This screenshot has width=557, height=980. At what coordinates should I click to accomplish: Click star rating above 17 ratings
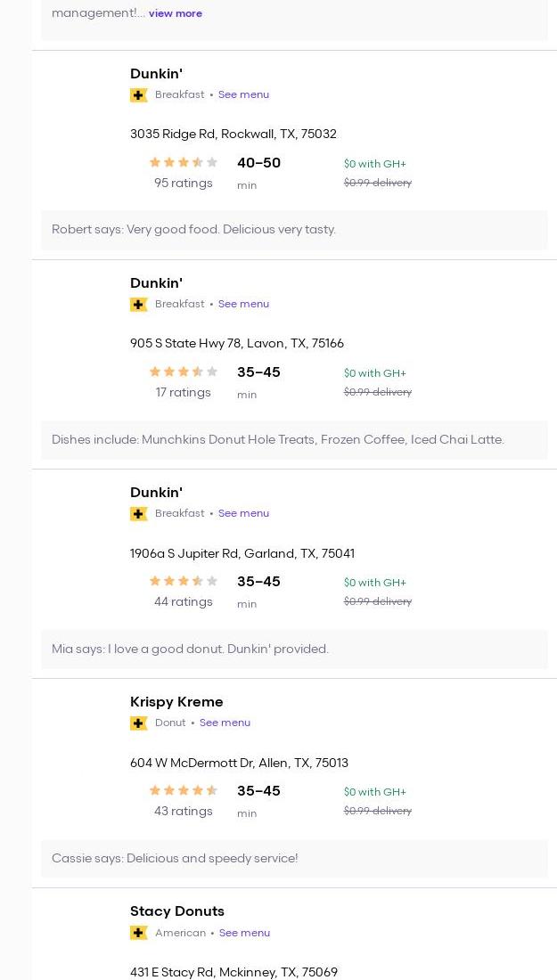coord(183,372)
